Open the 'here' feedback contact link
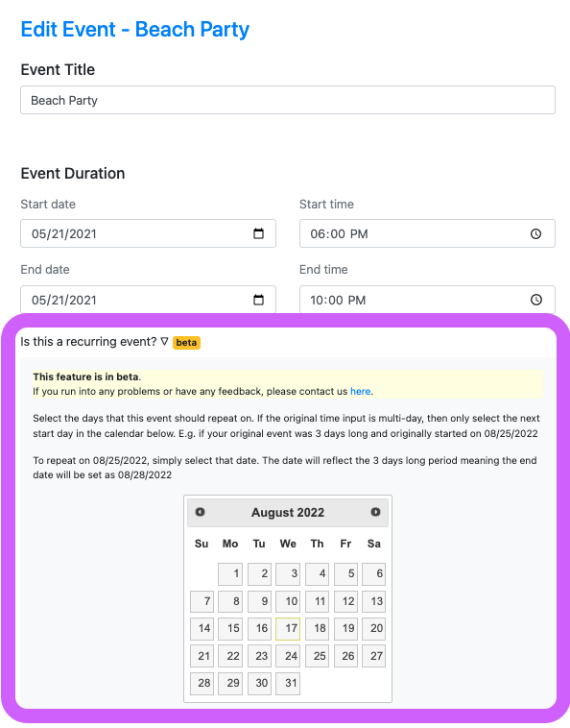 [x=361, y=392]
